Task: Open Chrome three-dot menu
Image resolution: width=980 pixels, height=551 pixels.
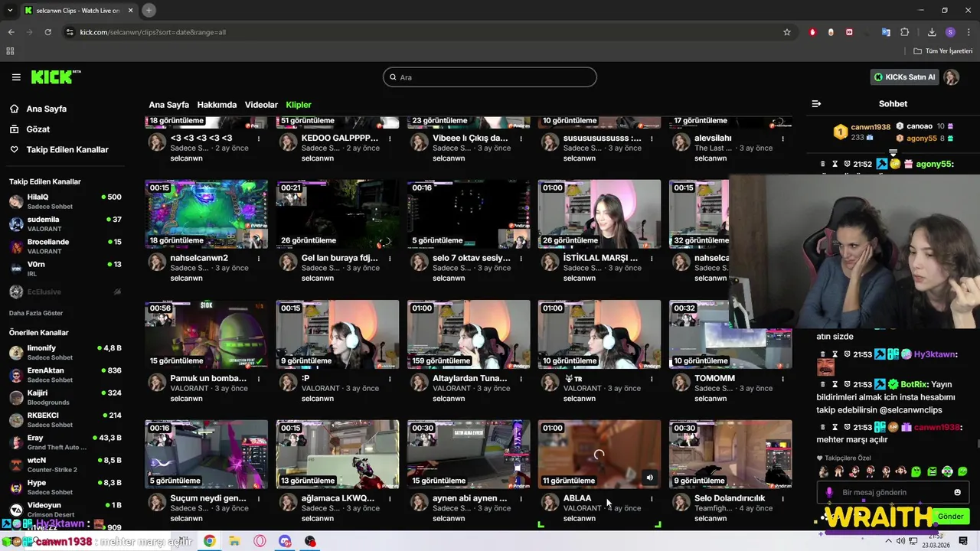Action: point(969,32)
